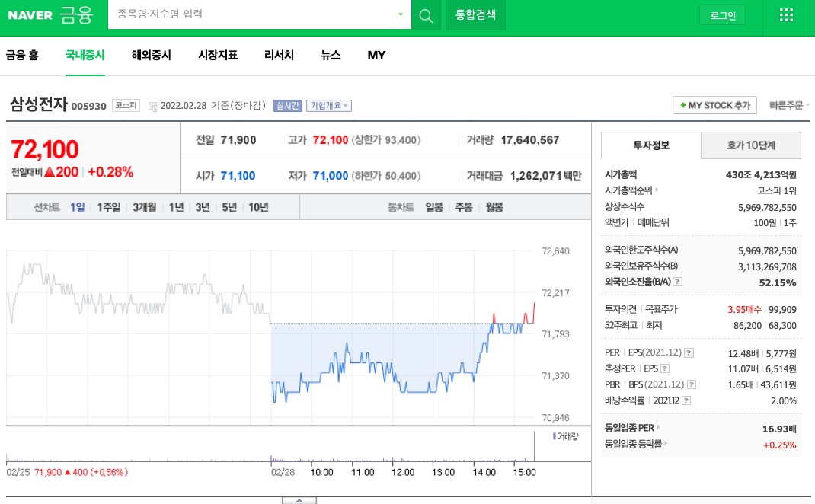Click the 72,100 current price

[45, 150]
